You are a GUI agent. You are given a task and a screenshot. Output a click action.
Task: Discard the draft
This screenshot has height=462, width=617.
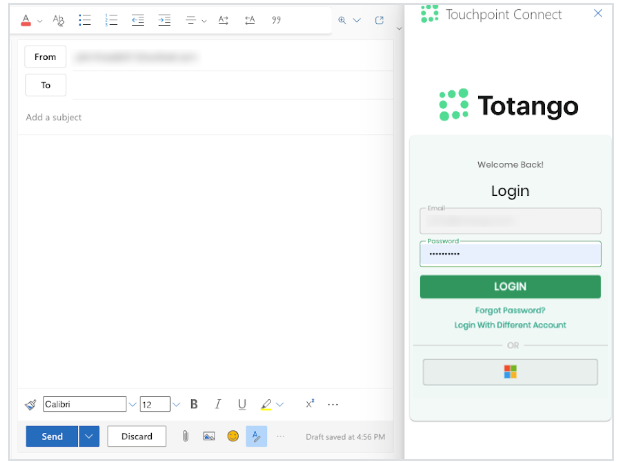pos(137,436)
